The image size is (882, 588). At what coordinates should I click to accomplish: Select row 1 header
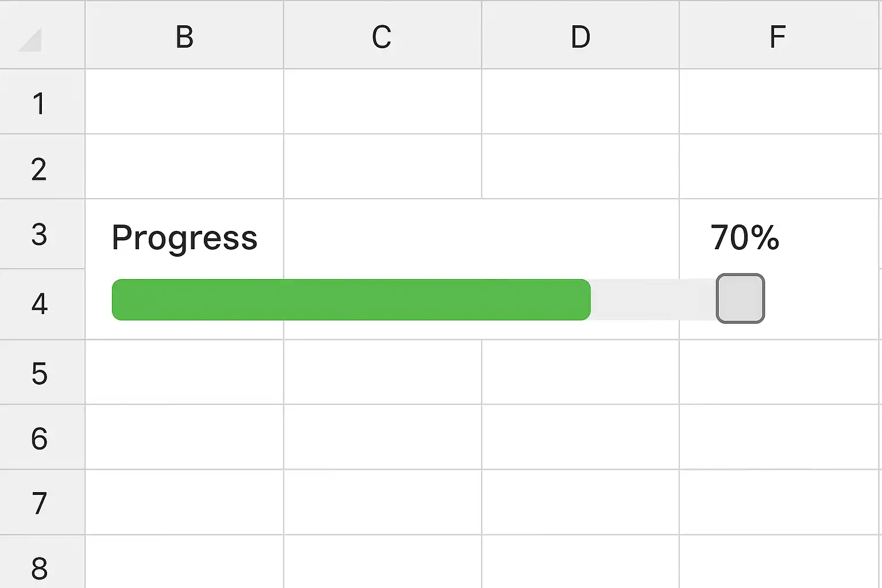(x=39, y=103)
